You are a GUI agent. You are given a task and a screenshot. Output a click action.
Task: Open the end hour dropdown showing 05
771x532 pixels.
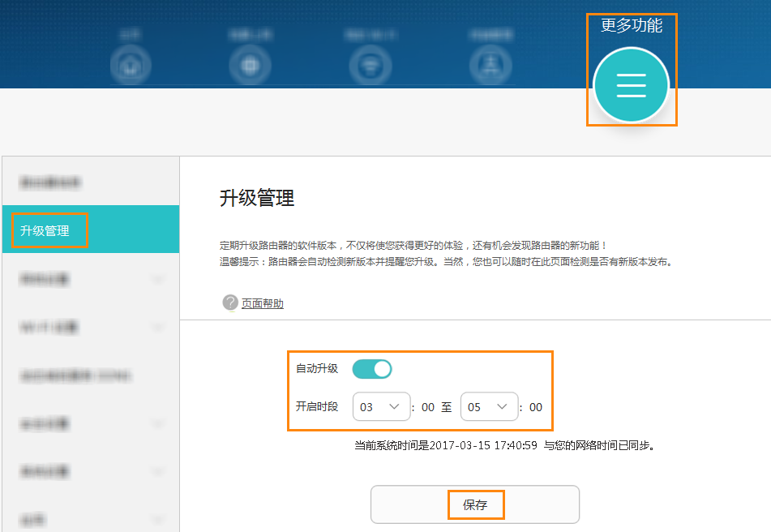[x=489, y=407]
